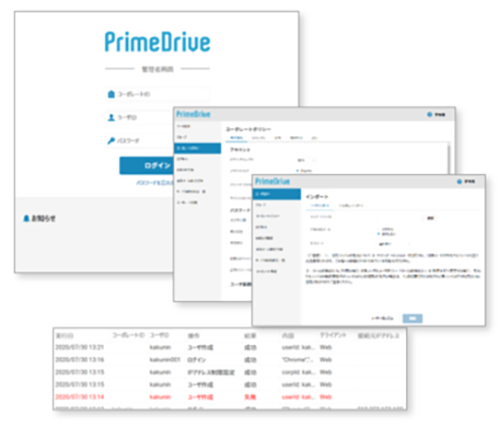Screen dimensions: 500x425
Task: Click the 操作 column header in the log table
Action: [x=194, y=335]
